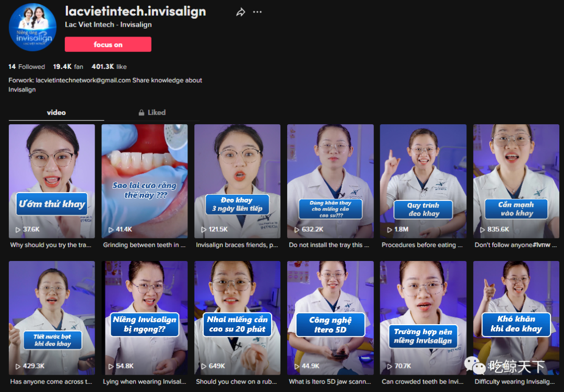Click the '19.4K fan' count
Image resolution: width=564 pixels, height=392 pixels.
68,66
